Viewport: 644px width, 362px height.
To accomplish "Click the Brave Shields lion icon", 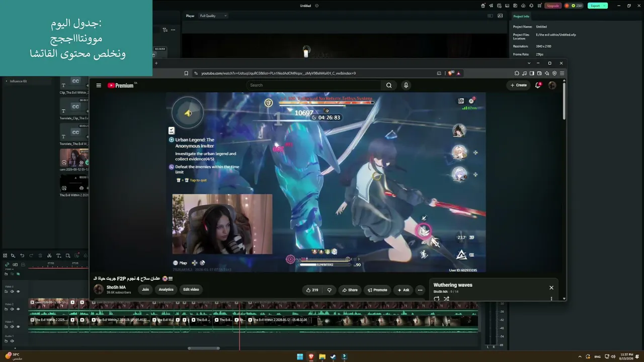I will point(451,73).
